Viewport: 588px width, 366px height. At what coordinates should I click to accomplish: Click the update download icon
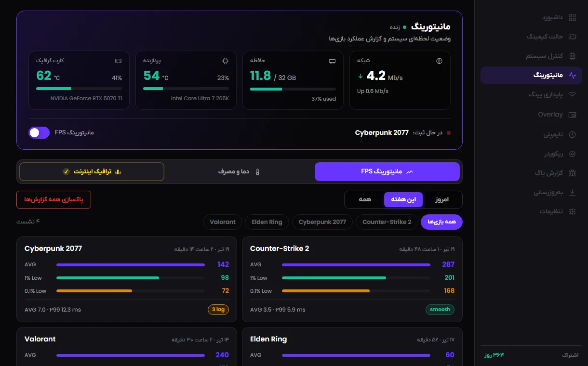point(573,192)
